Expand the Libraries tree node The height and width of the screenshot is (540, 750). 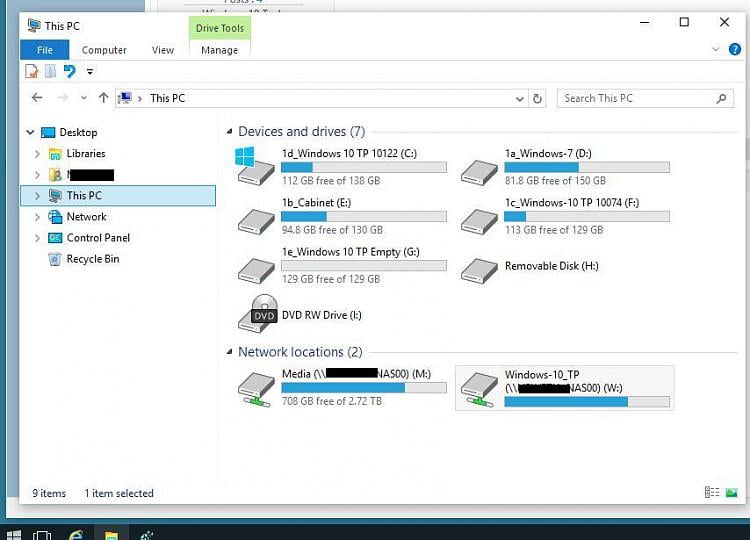tap(37, 154)
